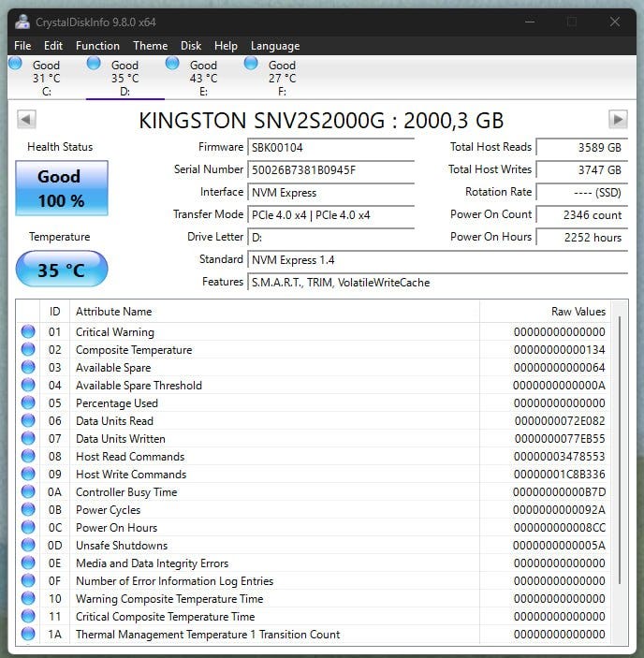644x658 pixels.
Task: Click status icon for Power Cycles row
Action: (28, 509)
